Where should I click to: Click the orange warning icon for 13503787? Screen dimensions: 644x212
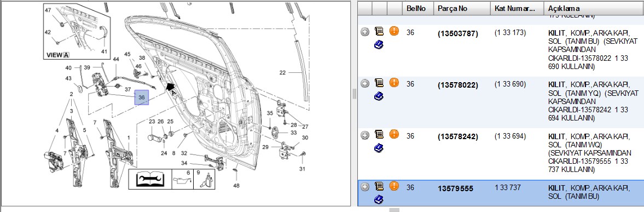[x=394, y=31]
